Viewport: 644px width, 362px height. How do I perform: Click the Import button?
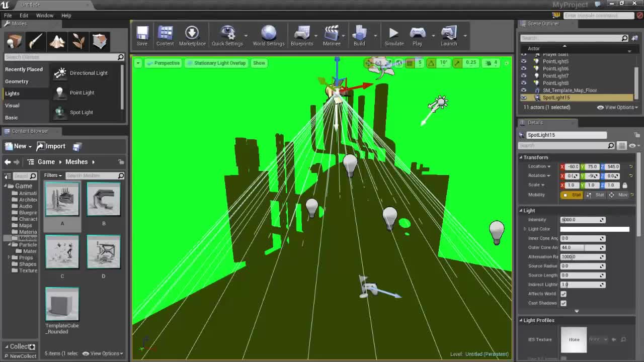51,146
